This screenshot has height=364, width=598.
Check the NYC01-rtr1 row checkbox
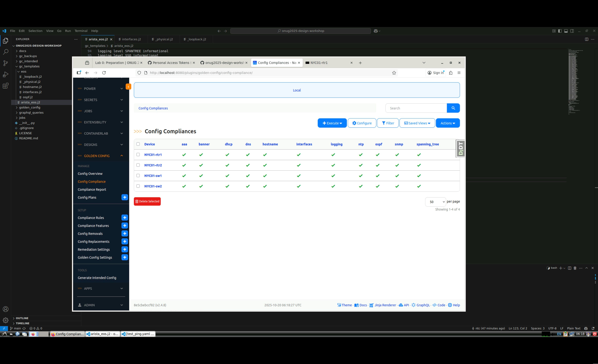(138, 155)
